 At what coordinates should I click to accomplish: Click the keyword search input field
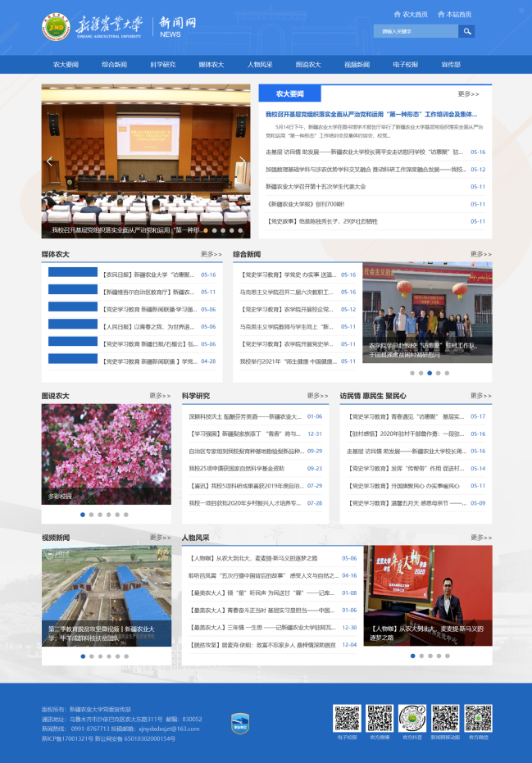(415, 32)
